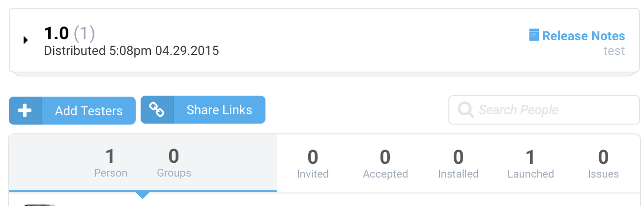This screenshot has height=206, width=644.
Task: Filter by Launched count
Action: tap(530, 164)
